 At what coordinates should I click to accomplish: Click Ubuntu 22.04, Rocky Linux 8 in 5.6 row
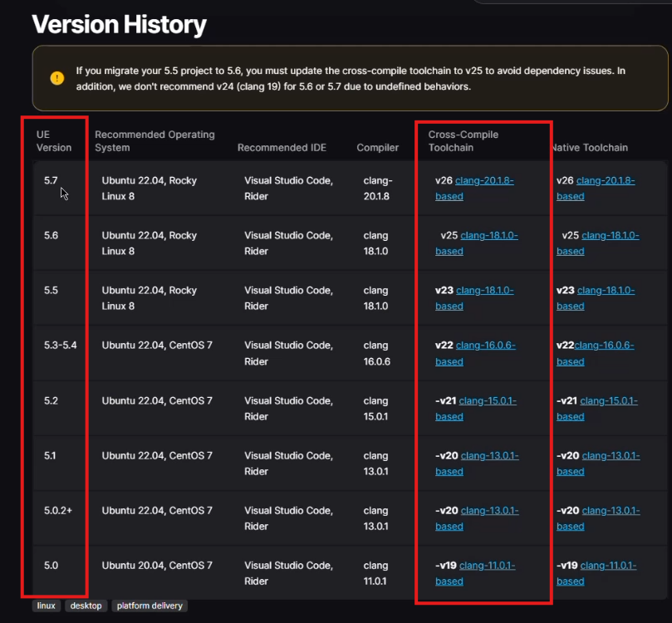tap(150, 243)
